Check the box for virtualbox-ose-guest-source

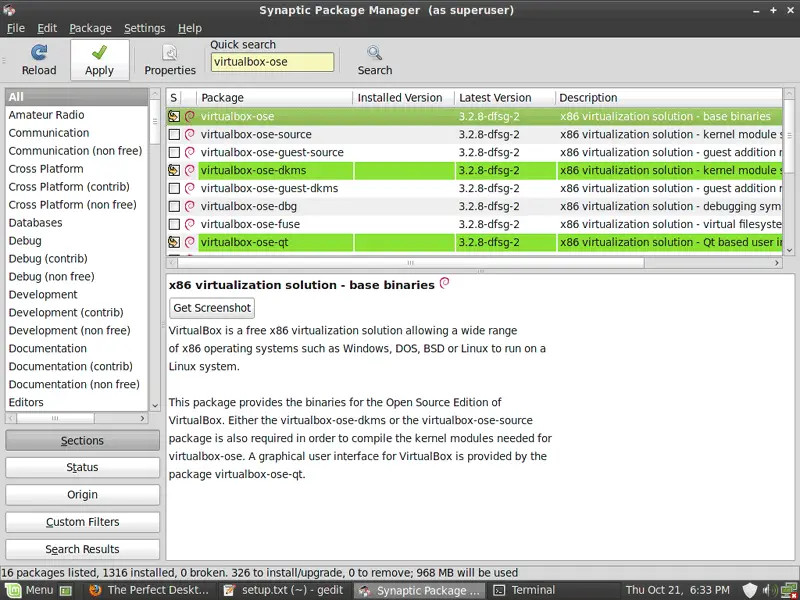tap(174, 152)
